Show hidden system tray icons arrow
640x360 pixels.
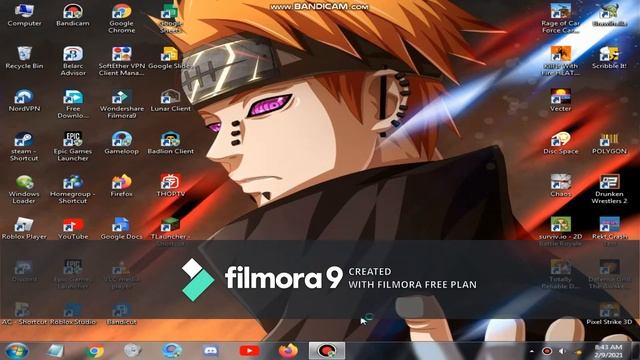pyautogui.click(x=531, y=351)
